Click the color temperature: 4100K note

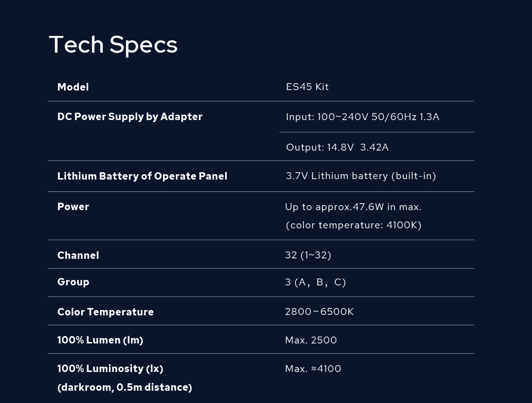(x=353, y=225)
